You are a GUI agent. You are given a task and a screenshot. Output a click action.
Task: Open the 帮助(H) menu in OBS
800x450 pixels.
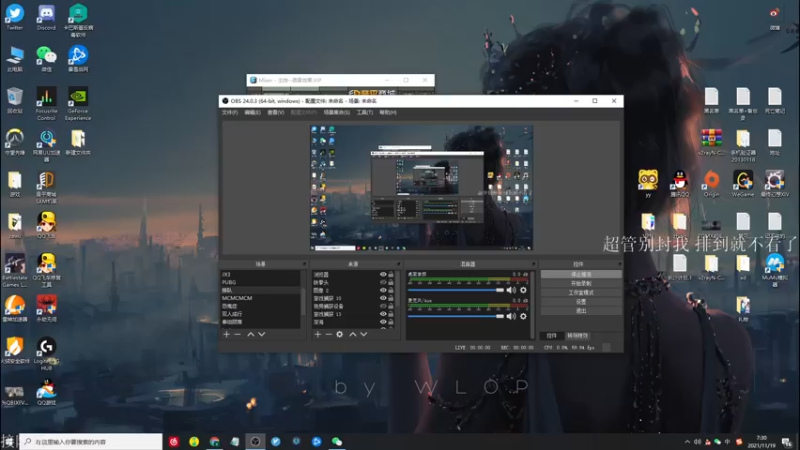pos(388,113)
